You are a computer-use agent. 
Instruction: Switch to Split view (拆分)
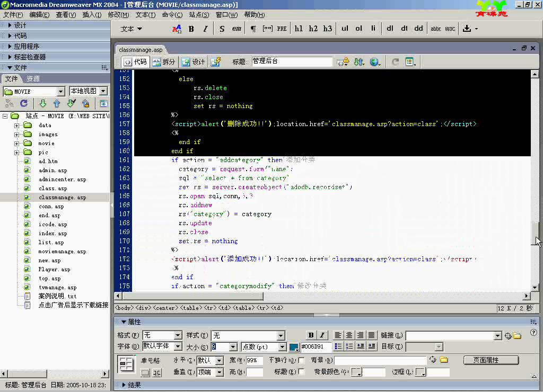pyautogui.click(x=164, y=61)
